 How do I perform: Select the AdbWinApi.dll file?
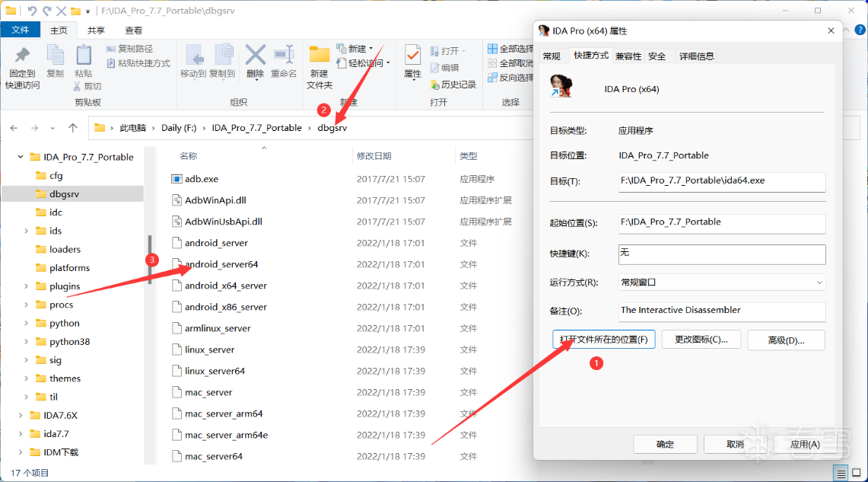pyautogui.click(x=215, y=200)
